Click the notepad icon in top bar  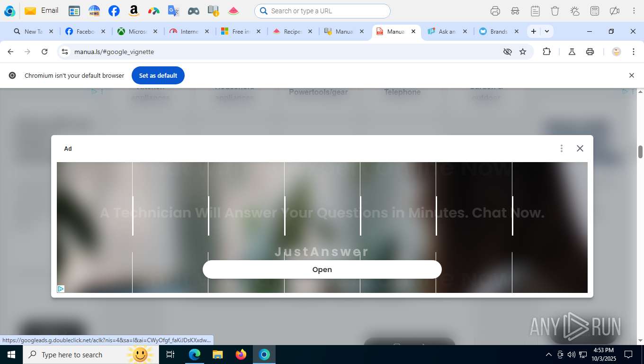pyautogui.click(x=535, y=11)
